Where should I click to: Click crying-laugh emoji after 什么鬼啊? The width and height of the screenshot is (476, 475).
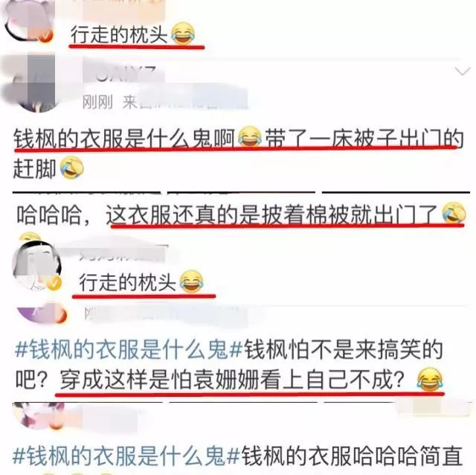[250, 138]
